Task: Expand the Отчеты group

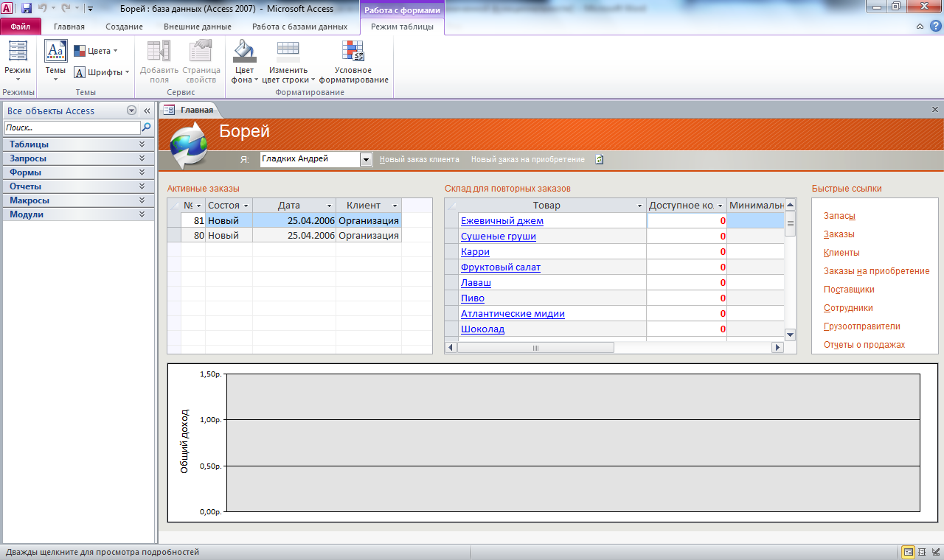Action: pos(78,186)
